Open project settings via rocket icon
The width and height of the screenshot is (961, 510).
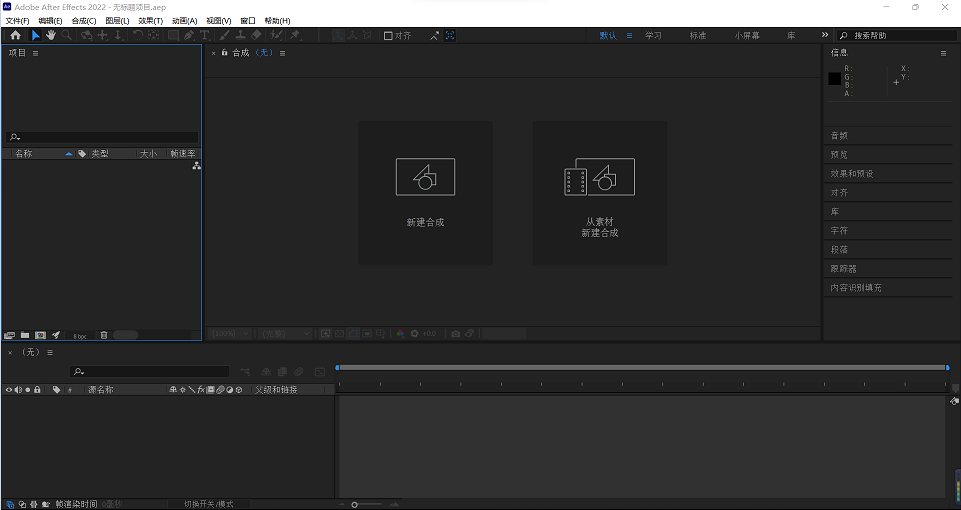(x=56, y=335)
